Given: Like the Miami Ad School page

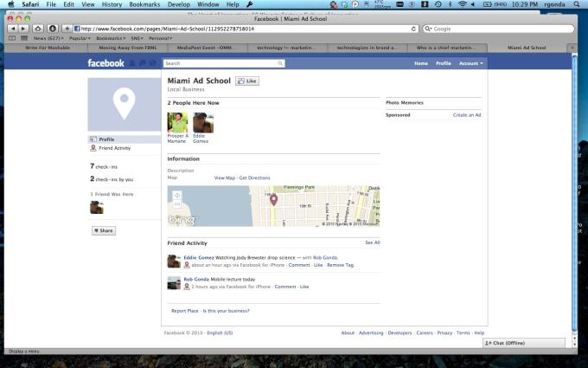Looking at the screenshot, I should pos(247,81).
